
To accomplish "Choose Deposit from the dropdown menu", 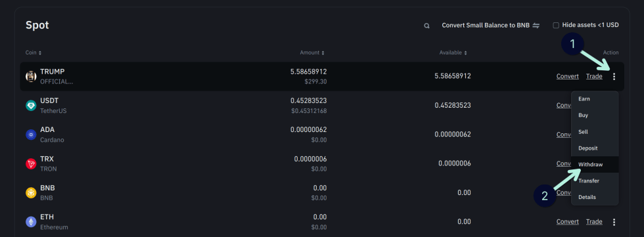I will (595, 148).
